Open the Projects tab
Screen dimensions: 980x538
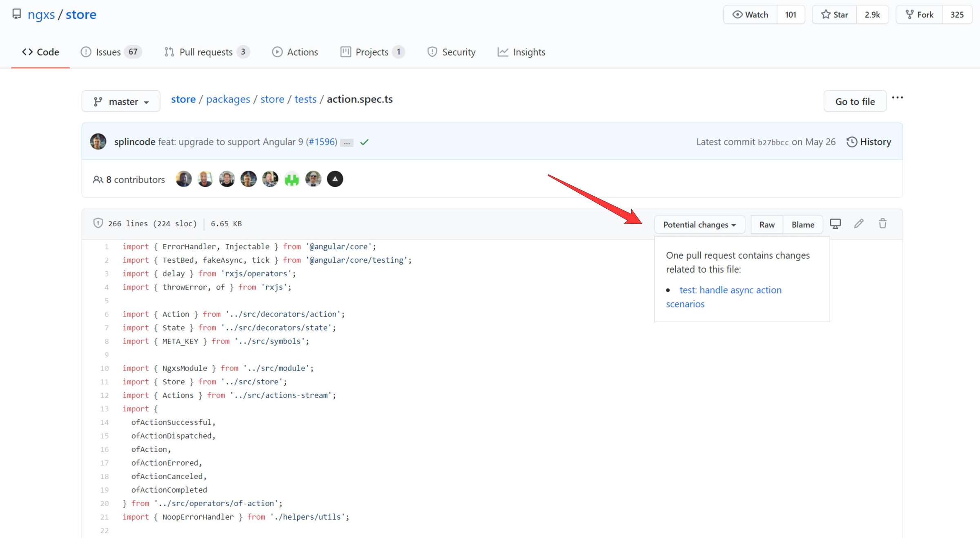372,52
